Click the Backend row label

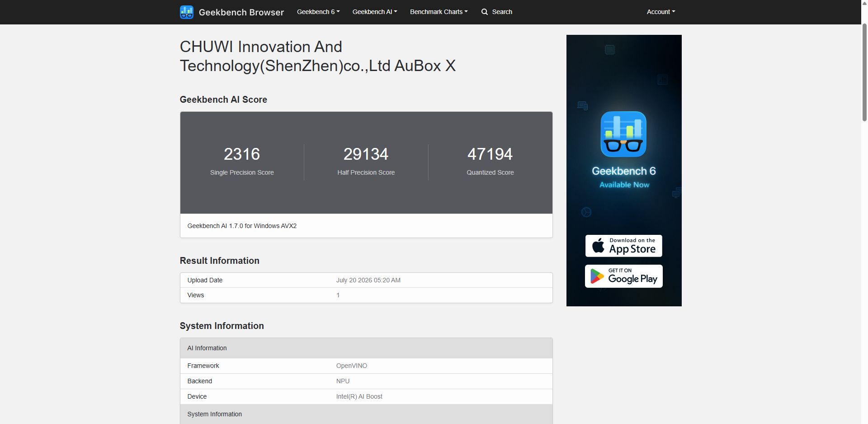(x=200, y=381)
